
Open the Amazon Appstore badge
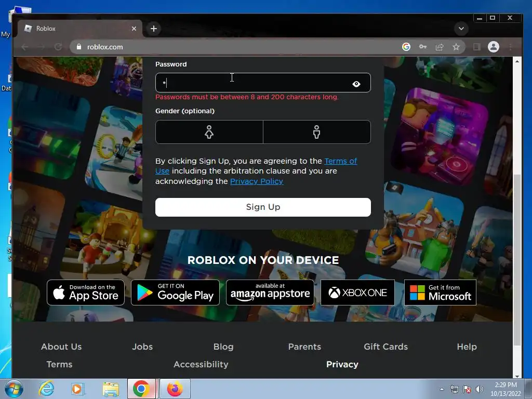[270, 292]
